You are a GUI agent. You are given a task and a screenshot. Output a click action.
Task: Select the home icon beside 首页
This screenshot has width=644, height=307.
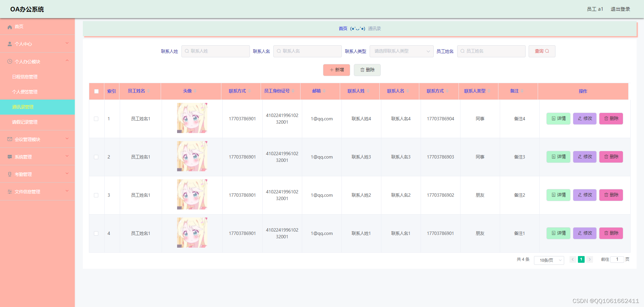(10, 27)
